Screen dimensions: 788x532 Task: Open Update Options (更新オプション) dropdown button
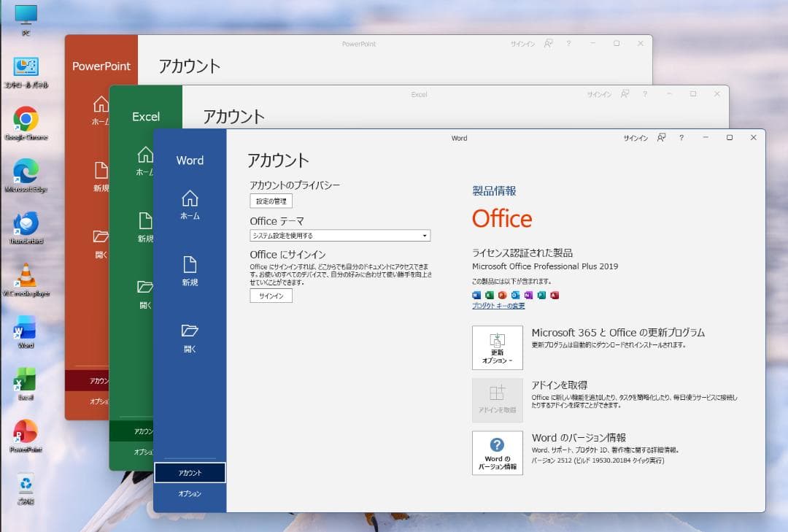497,348
